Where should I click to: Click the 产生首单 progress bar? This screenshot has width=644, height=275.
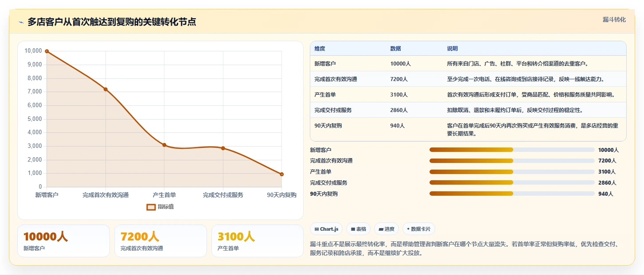(512, 172)
